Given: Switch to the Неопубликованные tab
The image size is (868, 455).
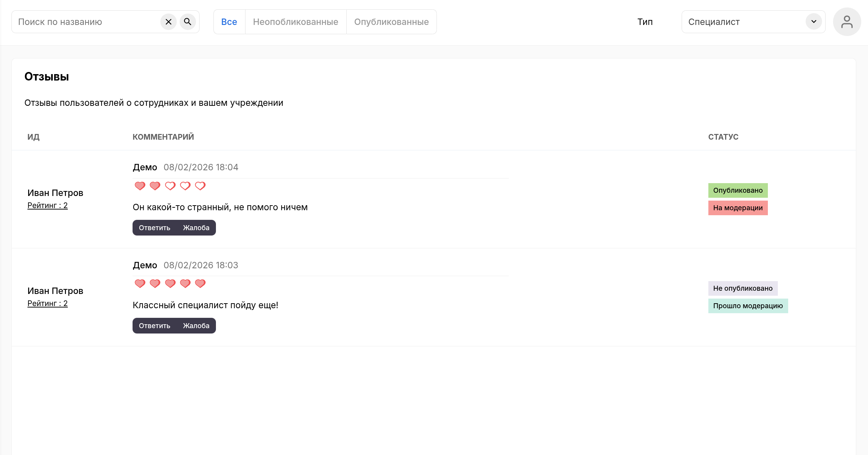Looking at the screenshot, I should pos(295,22).
